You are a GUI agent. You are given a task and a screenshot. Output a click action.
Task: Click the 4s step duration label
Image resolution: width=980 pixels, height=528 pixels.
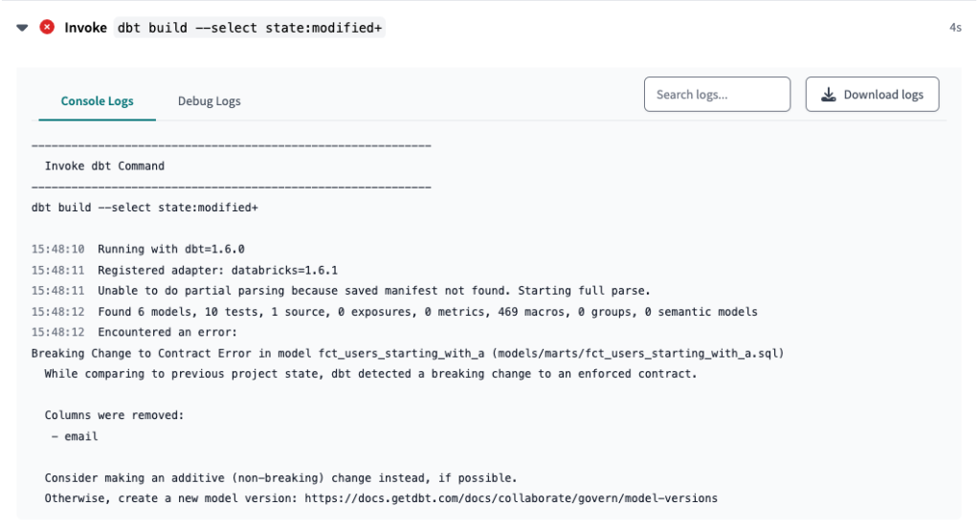click(x=955, y=28)
